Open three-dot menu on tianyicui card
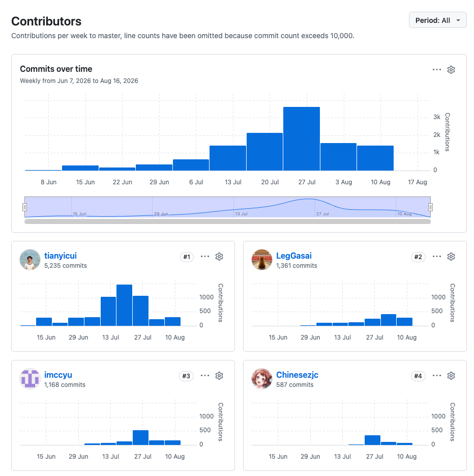Viewport: 474px width, 476px height. 205,257
